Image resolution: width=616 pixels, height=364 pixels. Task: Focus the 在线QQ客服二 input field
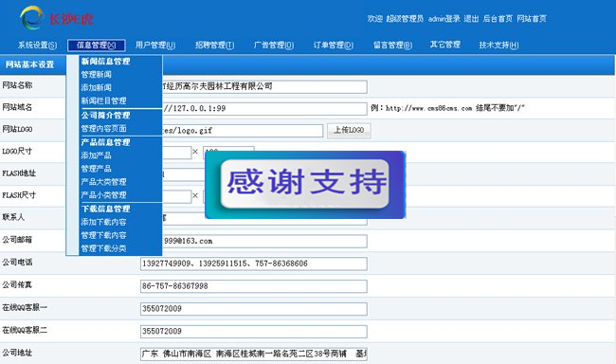tap(254, 332)
